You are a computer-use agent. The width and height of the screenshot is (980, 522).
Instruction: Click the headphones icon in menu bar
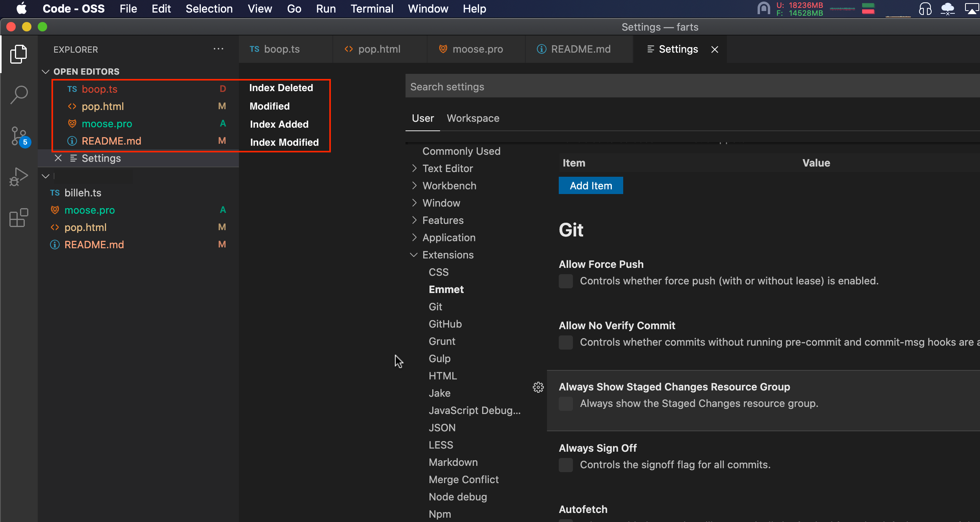[x=925, y=8]
